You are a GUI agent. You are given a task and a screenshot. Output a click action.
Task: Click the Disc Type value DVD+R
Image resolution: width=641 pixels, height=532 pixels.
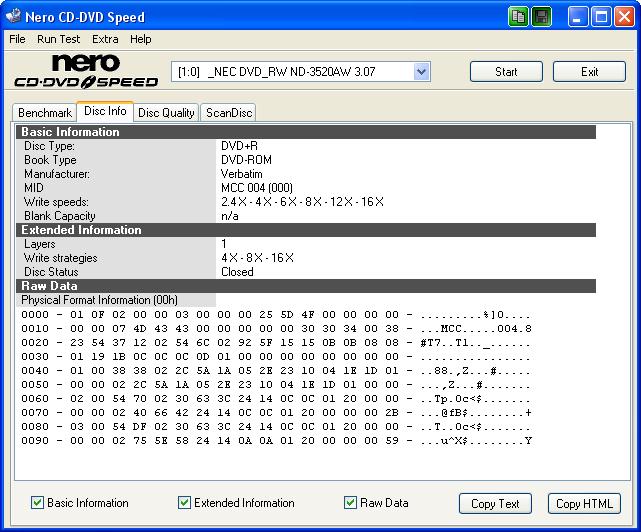pos(239,146)
